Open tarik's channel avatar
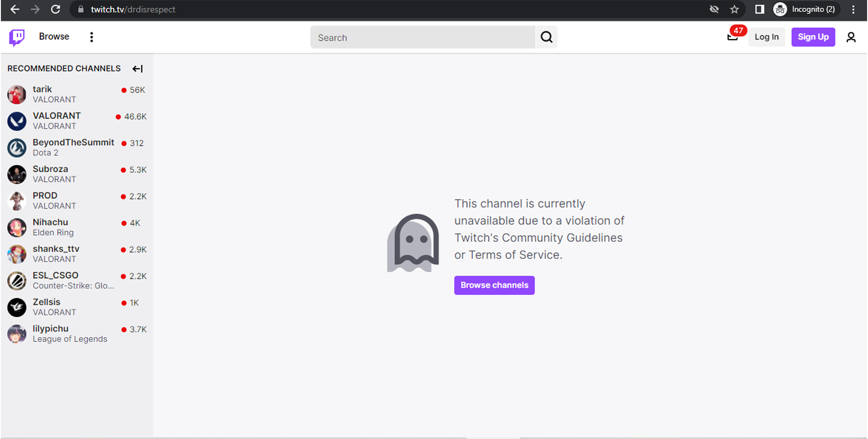Viewport: 868px width, 439px height. [x=17, y=94]
